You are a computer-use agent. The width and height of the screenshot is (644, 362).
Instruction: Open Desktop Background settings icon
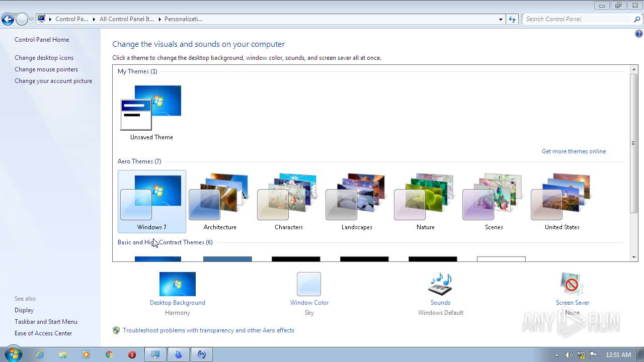click(178, 284)
